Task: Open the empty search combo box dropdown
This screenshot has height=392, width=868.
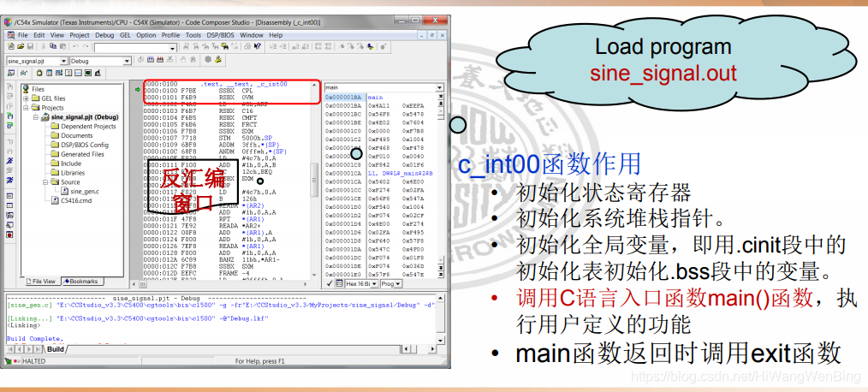Action: pyautogui.click(x=172, y=48)
